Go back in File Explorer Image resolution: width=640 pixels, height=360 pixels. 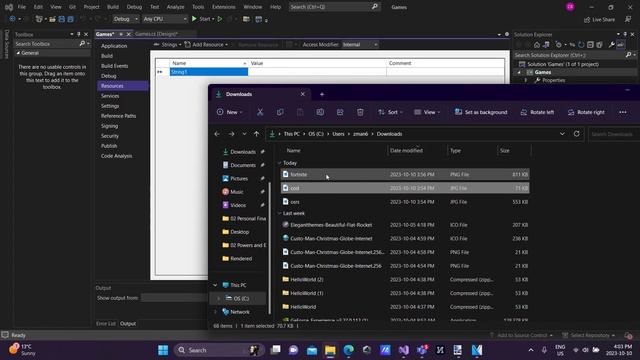(217, 134)
